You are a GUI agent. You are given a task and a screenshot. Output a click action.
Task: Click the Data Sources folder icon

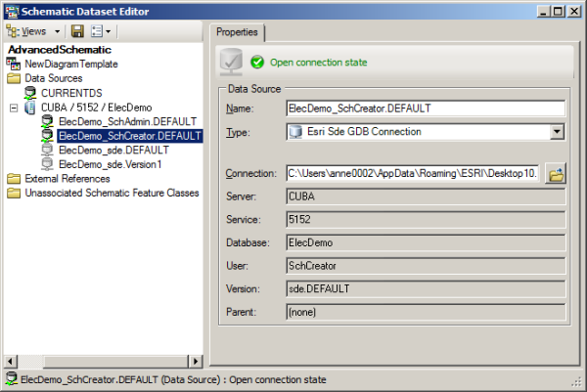coord(14,78)
